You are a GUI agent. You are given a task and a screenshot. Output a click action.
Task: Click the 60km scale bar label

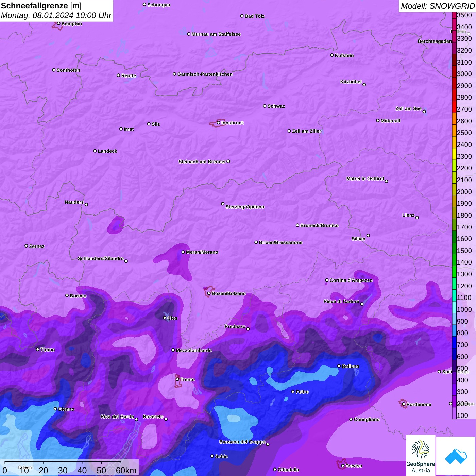click(126, 470)
